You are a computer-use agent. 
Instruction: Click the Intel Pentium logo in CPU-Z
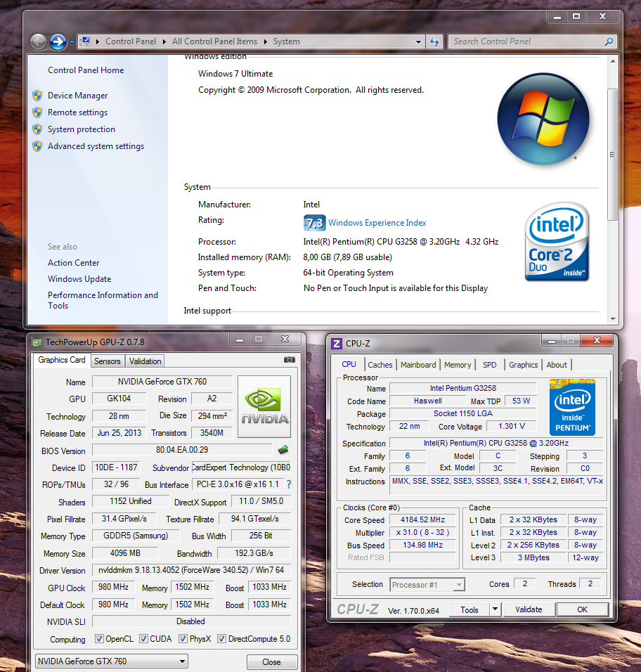click(572, 407)
